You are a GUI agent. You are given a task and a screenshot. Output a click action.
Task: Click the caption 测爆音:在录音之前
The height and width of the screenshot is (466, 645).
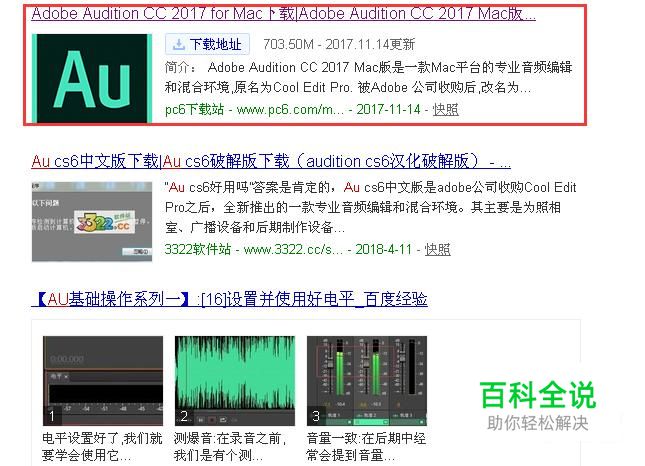[x=230, y=447]
